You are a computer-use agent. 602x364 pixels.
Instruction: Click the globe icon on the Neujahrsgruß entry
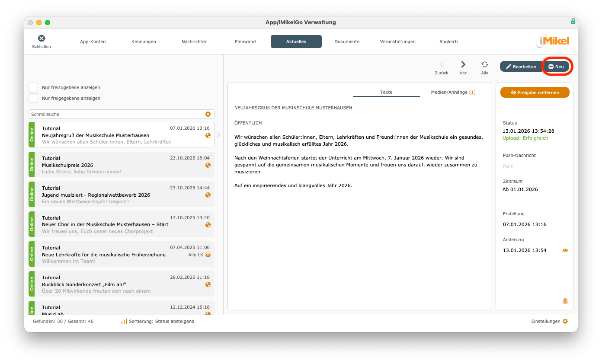(208, 135)
